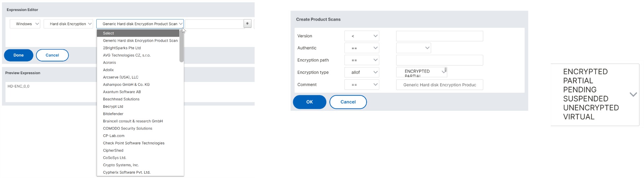Click the Comment text field
This screenshot has width=644, height=178.
[x=440, y=85]
